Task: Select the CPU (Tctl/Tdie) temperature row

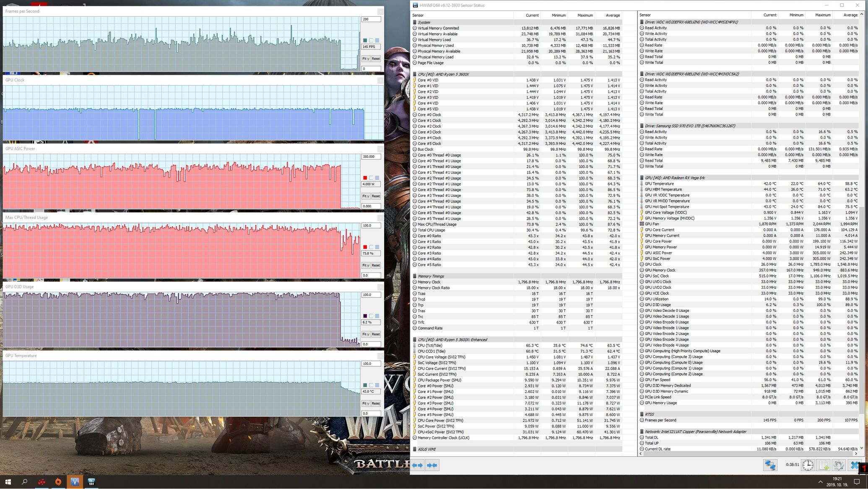Action: click(x=517, y=345)
